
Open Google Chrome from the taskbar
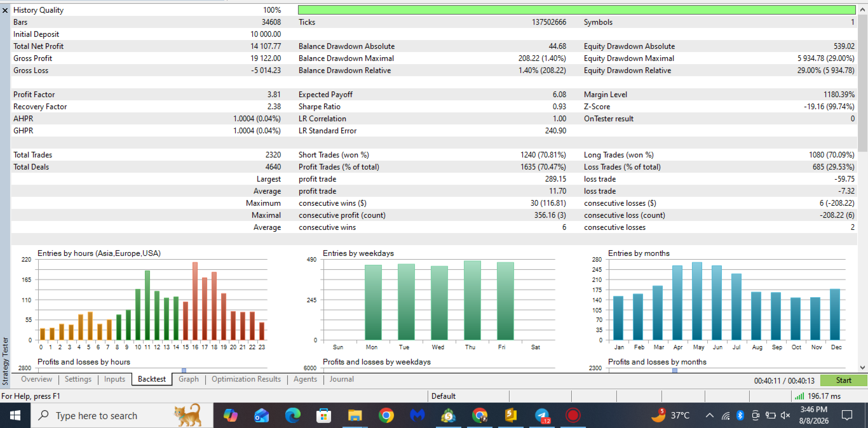click(x=386, y=415)
